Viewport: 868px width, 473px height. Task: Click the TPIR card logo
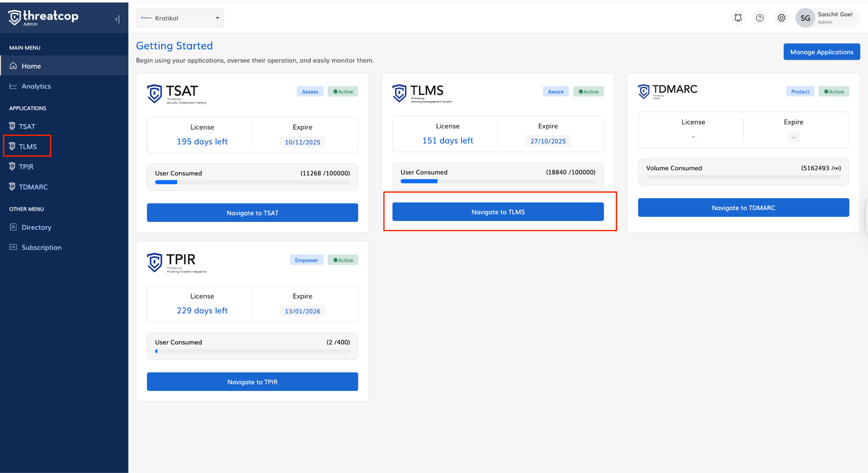pos(177,263)
